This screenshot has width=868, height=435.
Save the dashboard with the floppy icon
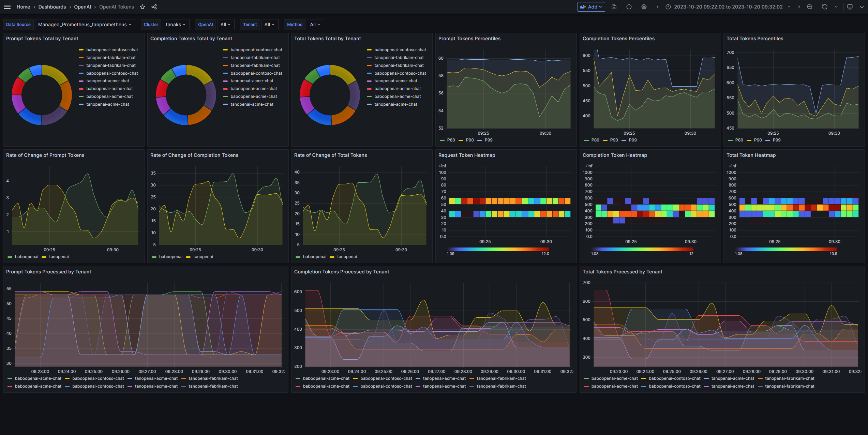[x=614, y=7]
